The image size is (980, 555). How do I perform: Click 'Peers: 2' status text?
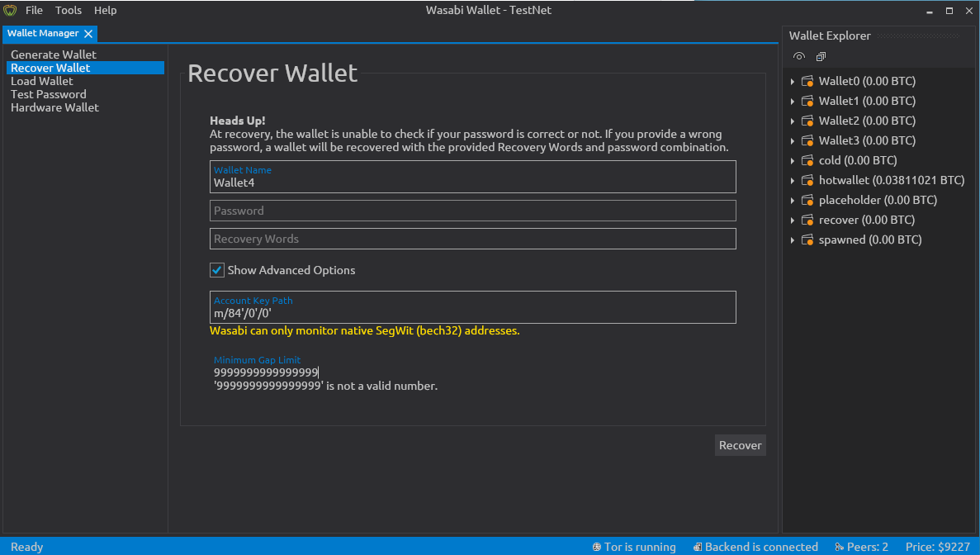coord(868,547)
